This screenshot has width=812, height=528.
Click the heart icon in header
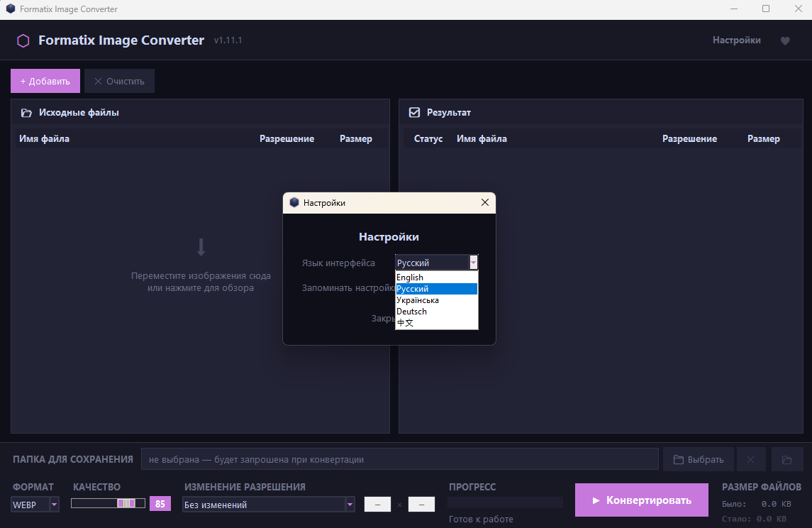785,40
